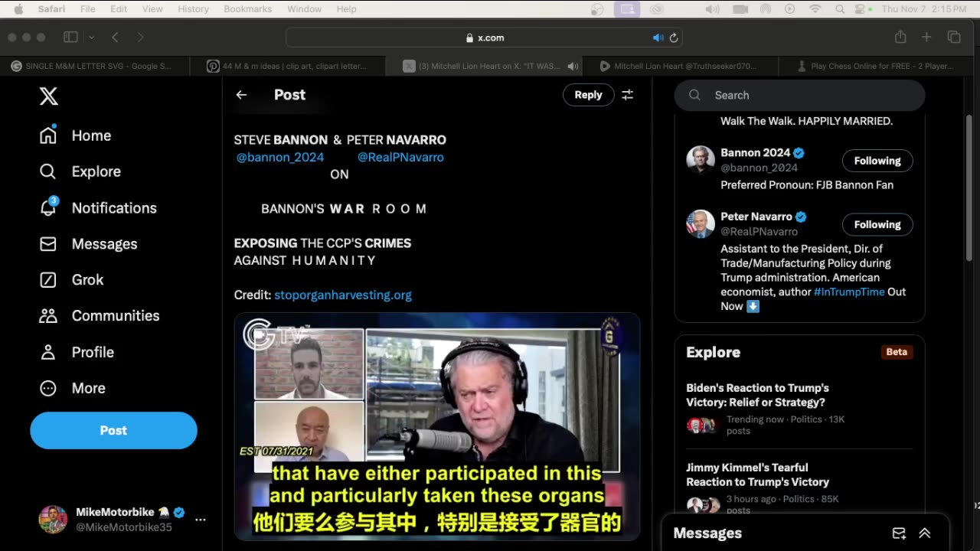Open macOS volume menu bar icon
Screen dimensions: 980x551
click(712, 9)
